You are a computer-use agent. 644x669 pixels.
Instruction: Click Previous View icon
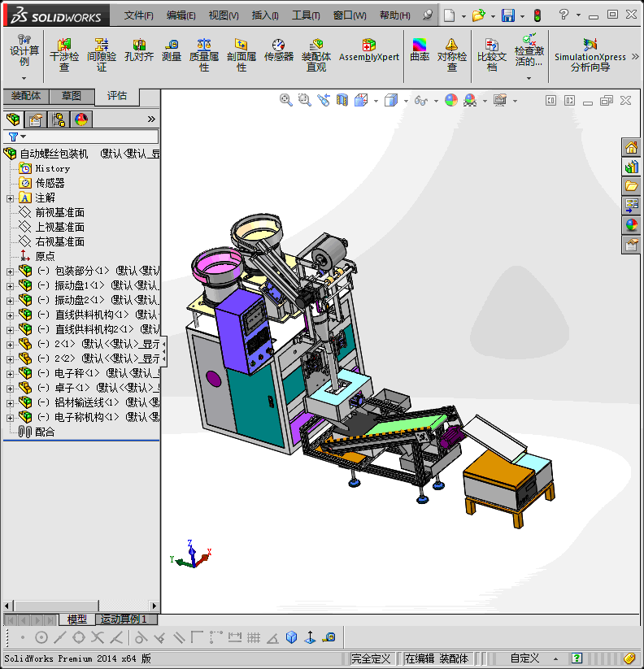pos(324,100)
